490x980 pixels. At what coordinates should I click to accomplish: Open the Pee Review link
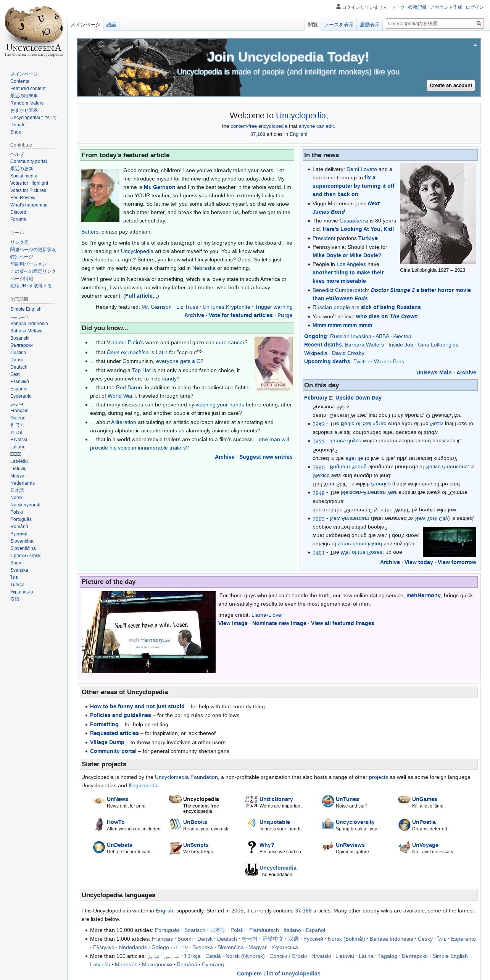pos(23,198)
